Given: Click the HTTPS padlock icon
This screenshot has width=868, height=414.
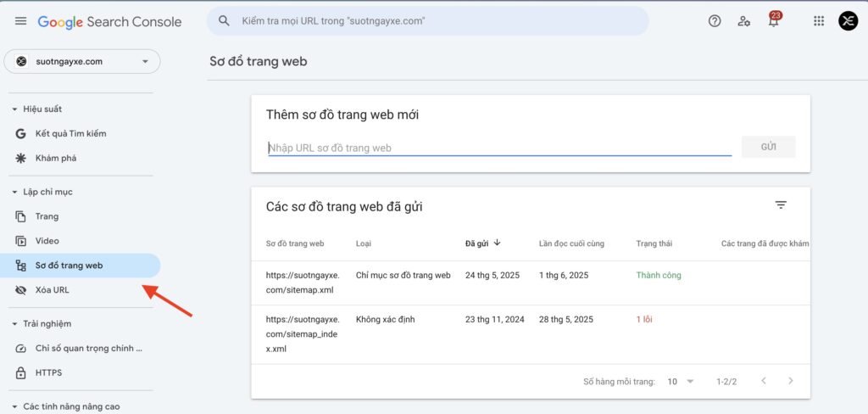Looking at the screenshot, I should pos(20,373).
